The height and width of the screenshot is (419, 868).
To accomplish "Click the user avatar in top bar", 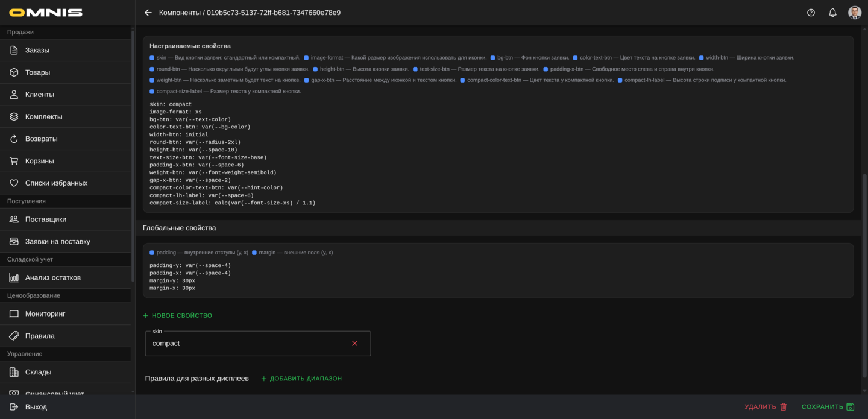I will click(x=854, y=13).
